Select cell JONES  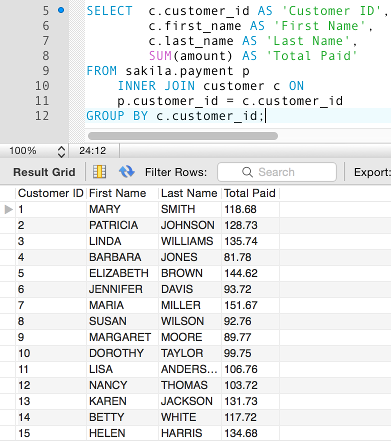[x=190, y=257]
